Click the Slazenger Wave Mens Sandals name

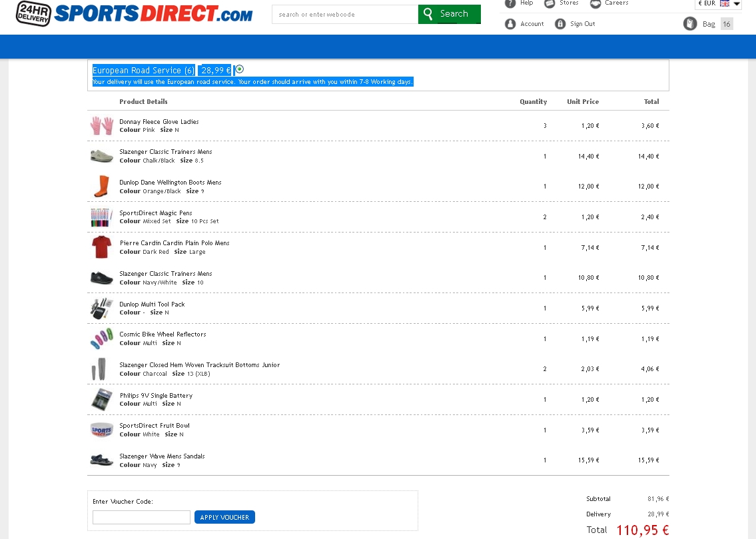pyautogui.click(x=162, y=456)
